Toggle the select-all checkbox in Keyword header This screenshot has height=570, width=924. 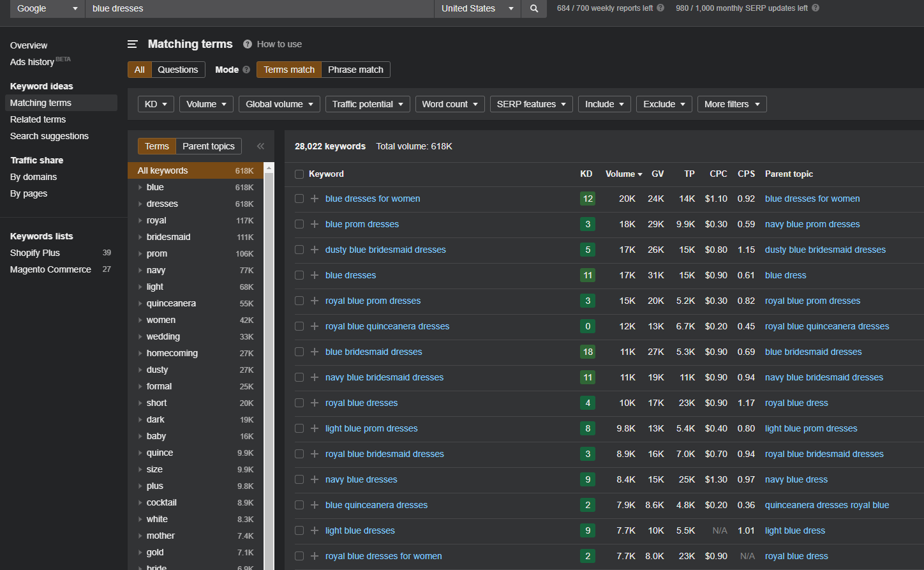[299, 174]
